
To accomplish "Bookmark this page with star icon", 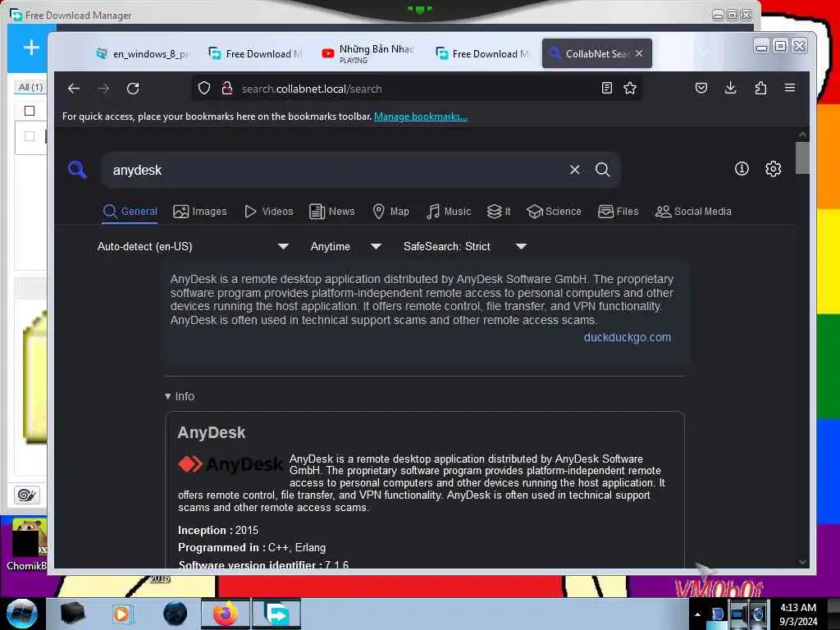I will [630, 89].
